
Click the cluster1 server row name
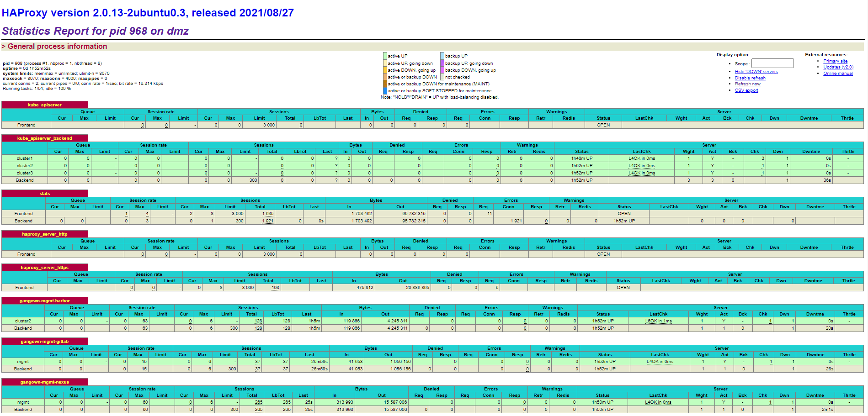pyautogui.click(x=25, y=158)
